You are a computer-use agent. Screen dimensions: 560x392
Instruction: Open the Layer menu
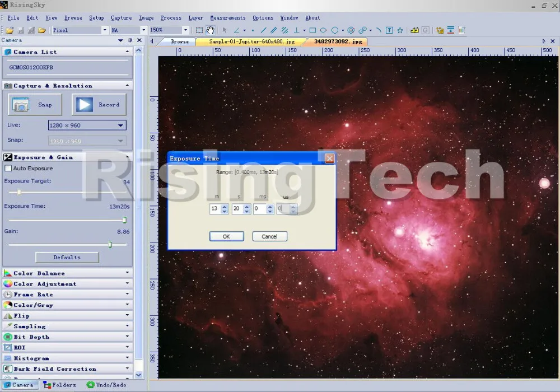(x=195, y=18)
